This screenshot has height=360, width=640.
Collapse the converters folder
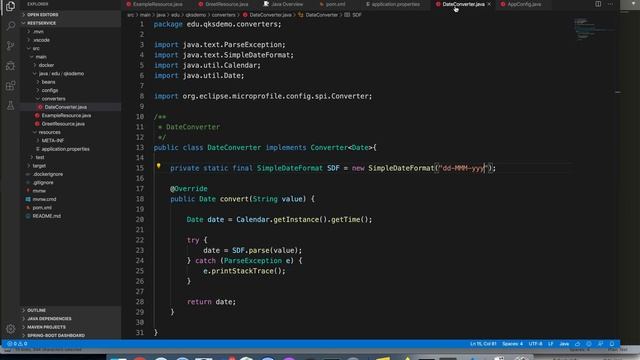(53, 98)
